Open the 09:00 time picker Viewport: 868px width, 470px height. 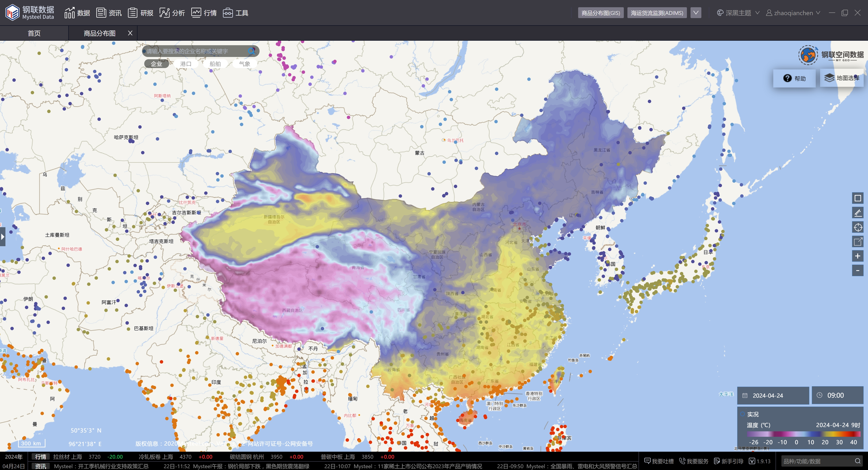click(x=837, y=395)
